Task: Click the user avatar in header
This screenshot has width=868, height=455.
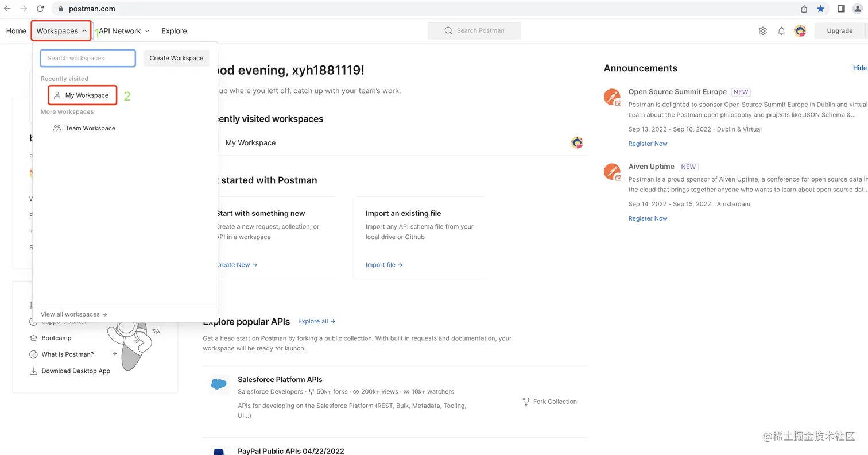Action: [x=800, y=31]
